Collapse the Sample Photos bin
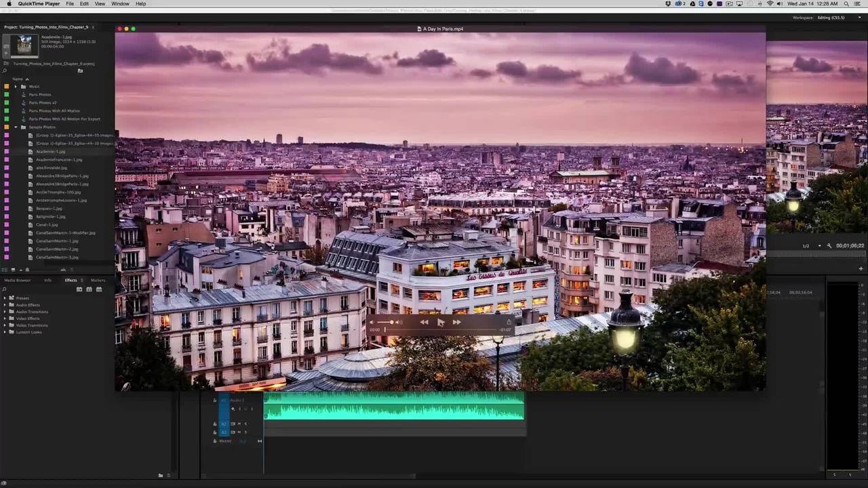The width and height of the screenshot is (868, 488). [16, 127]
